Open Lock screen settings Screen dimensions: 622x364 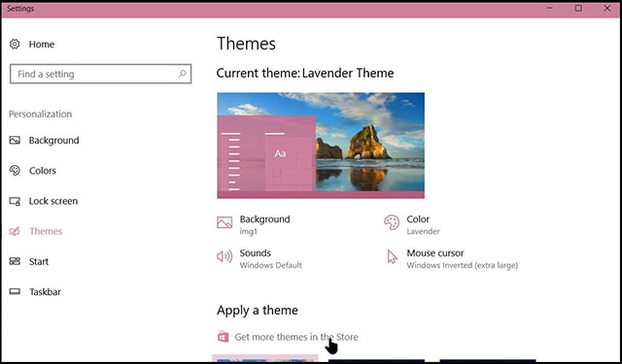(x=53, y=201)
